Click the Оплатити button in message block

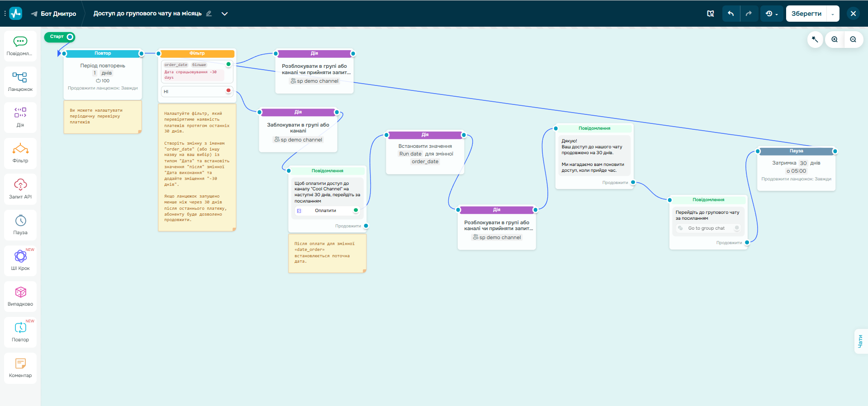[326, 211]
